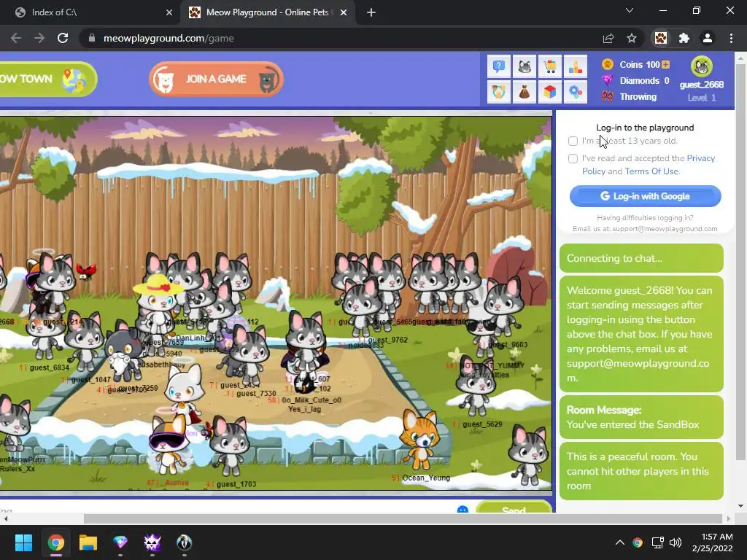Click the Throwing flip-flops icon
The image size is (747, 560).
pyautogui.click(x=608, y=96)
